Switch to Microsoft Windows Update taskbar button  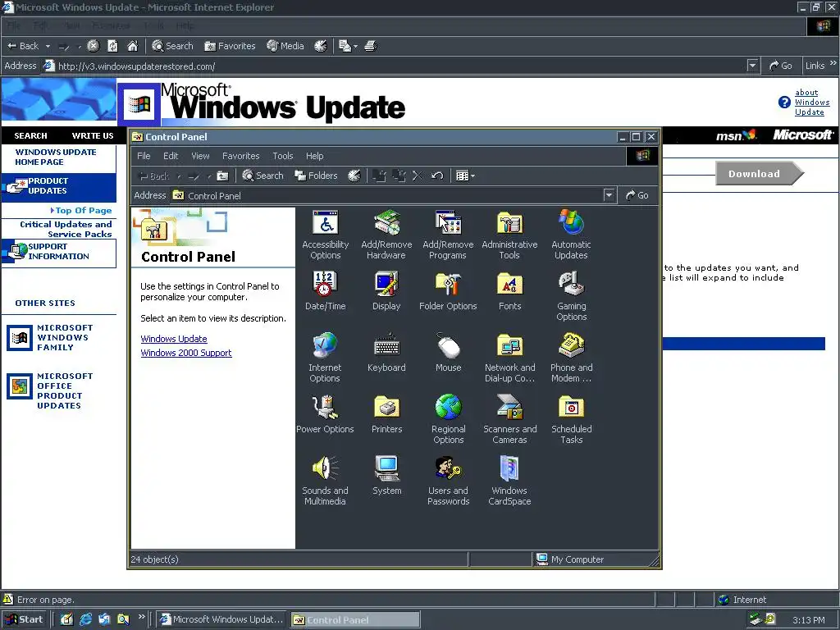[x=222, y=619]
